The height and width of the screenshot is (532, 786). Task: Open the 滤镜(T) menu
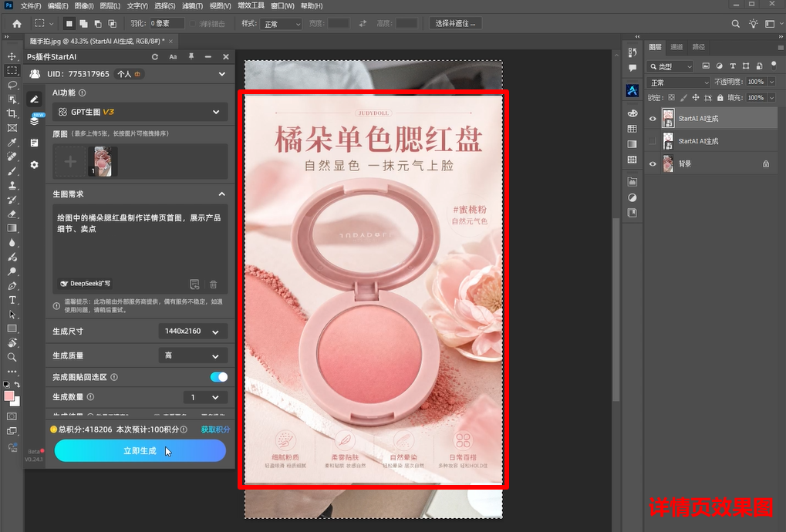193,6
